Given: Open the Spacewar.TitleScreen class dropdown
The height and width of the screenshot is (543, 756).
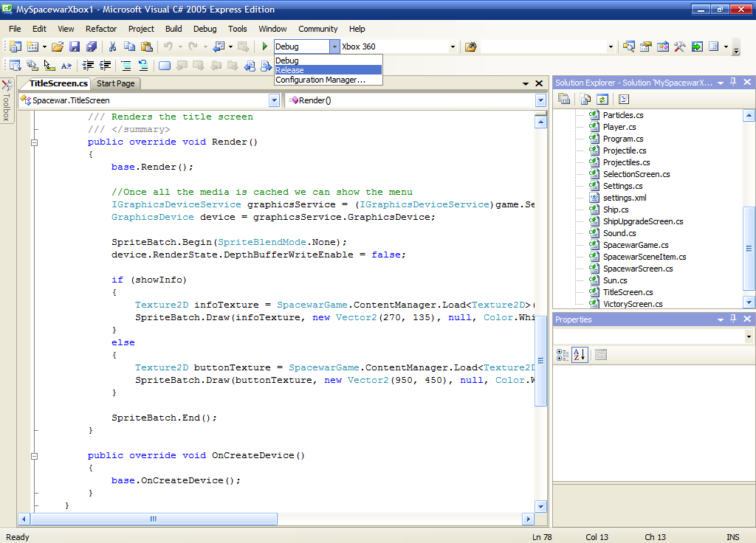Looking at the screenshot, I should pos(274,100).
